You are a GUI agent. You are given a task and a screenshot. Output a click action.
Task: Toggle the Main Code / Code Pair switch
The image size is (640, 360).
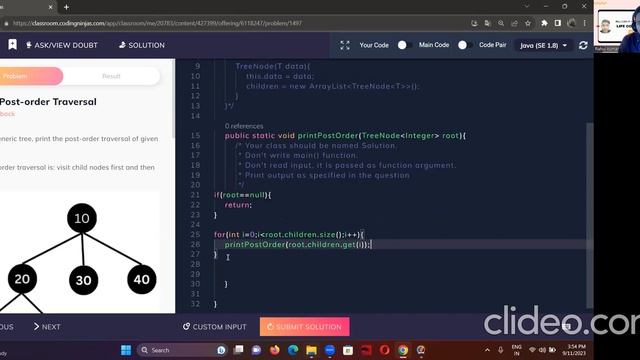[x=464, y=45]
